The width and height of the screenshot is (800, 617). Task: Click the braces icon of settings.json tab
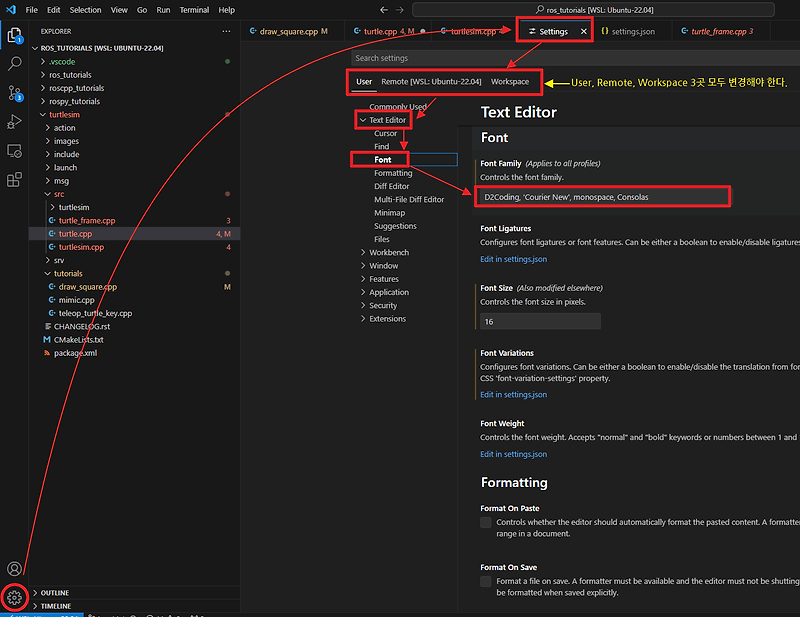tap(605, 31)
